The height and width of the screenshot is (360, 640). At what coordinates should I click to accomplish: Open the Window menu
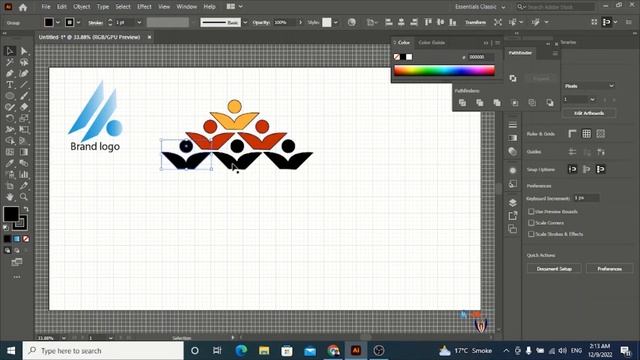click(x=187, y=7)
